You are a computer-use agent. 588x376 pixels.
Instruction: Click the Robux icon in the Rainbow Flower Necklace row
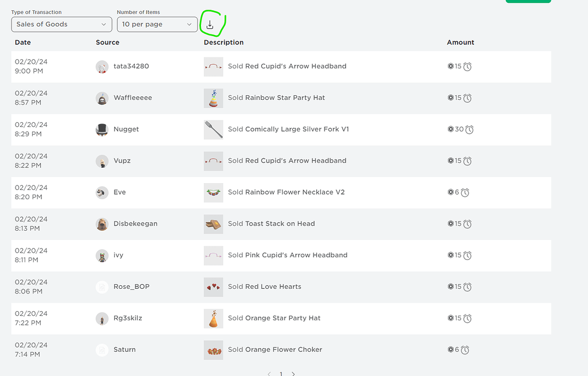pyautogui.click(x=451, y=192)
